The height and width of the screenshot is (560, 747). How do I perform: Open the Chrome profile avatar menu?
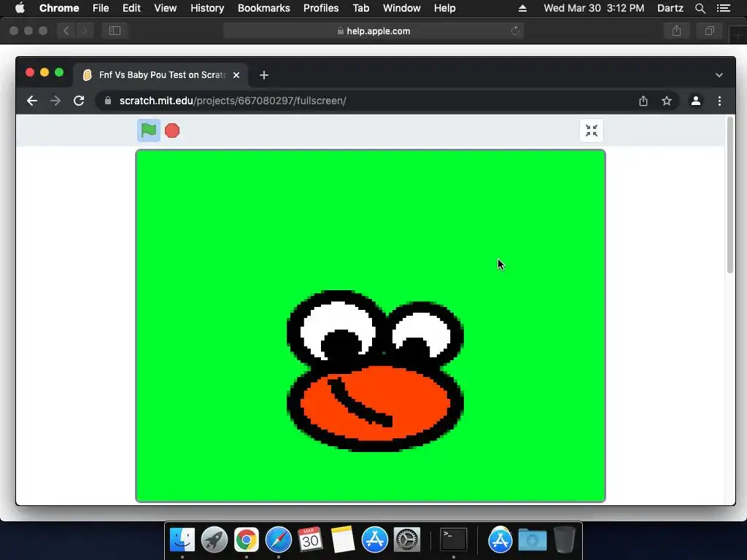695,101
